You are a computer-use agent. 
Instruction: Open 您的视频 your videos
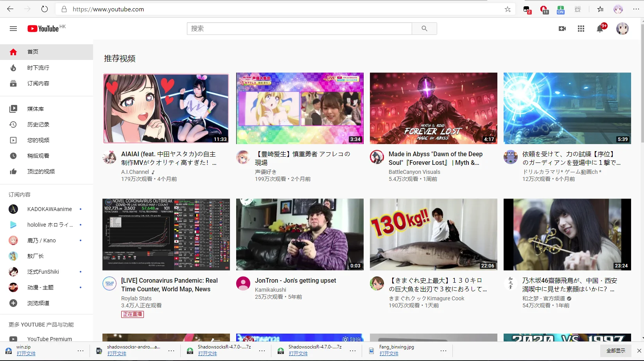tap(47, 140)
